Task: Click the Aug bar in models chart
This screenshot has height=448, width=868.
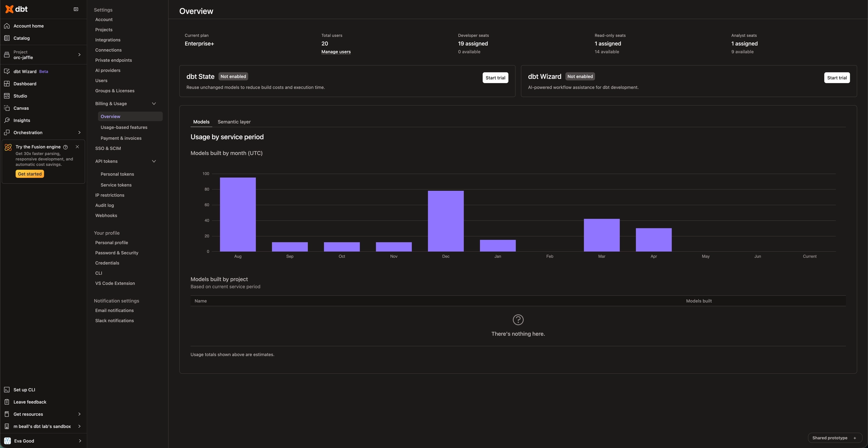Action: [x=238, y=214]
